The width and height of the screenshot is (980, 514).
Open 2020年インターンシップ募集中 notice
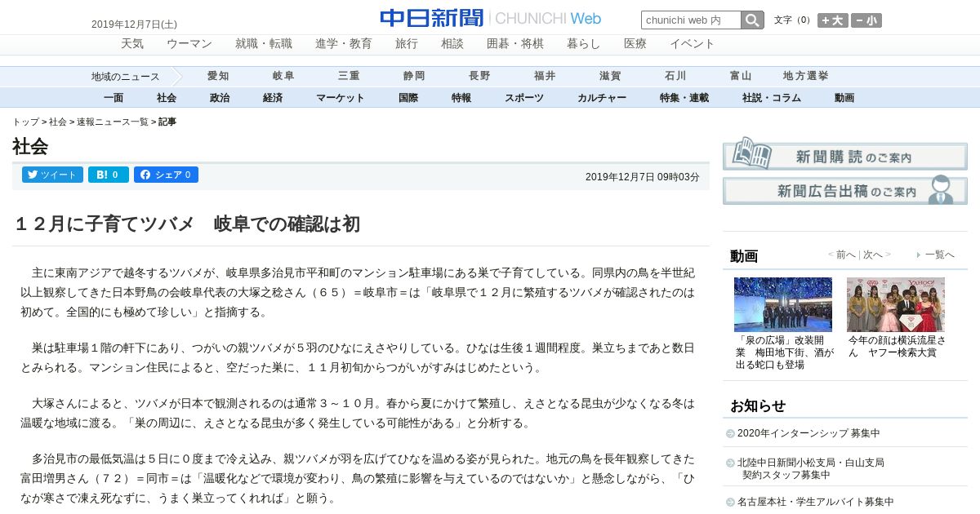tap(808, 433)
